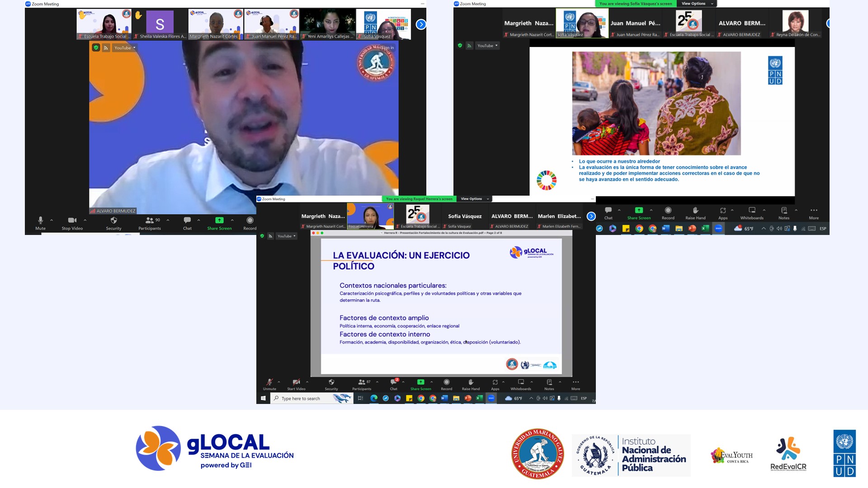The height and width of the screenshot is (488, 868).
Task: Show next participants arrow in left window
Action: pyautogui.click(x=421, y=24)
